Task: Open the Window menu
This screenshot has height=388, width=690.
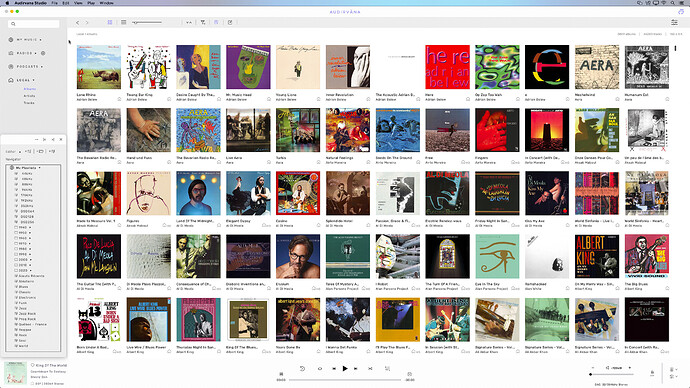Action: tap(106, 3)
